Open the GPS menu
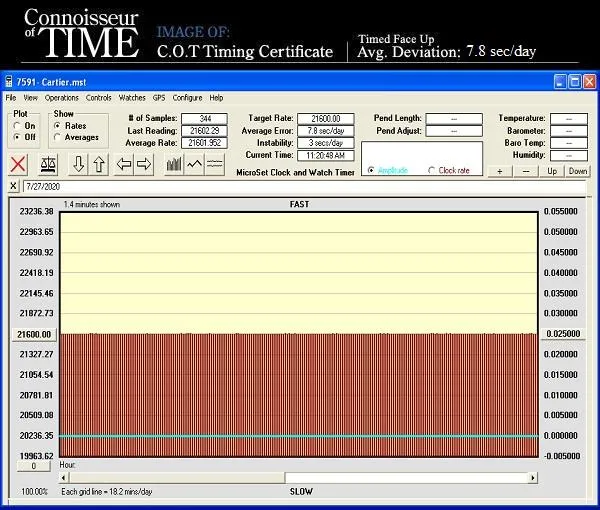 (x=159, y=98)
